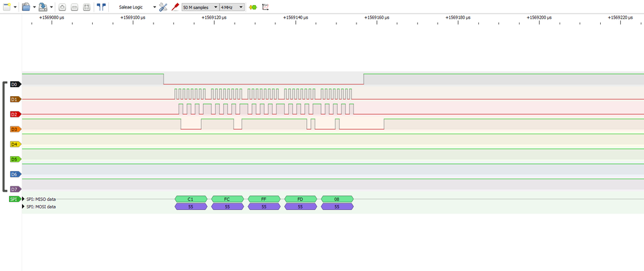Click the Open file folder icon
644x271 pixels.
pyautogui.click(x=26, y=7)
